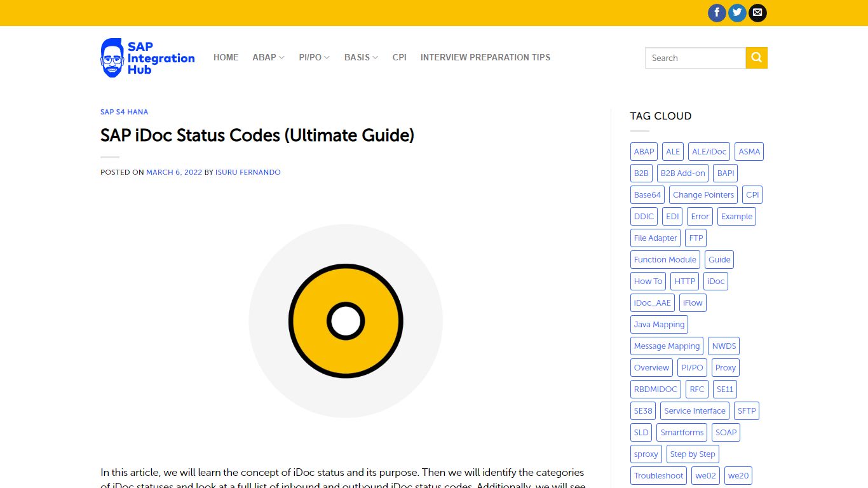This screenshot has width=868, height=488.
Task: Select the iDoc_AAE tag
Action: tap(653, 303)
